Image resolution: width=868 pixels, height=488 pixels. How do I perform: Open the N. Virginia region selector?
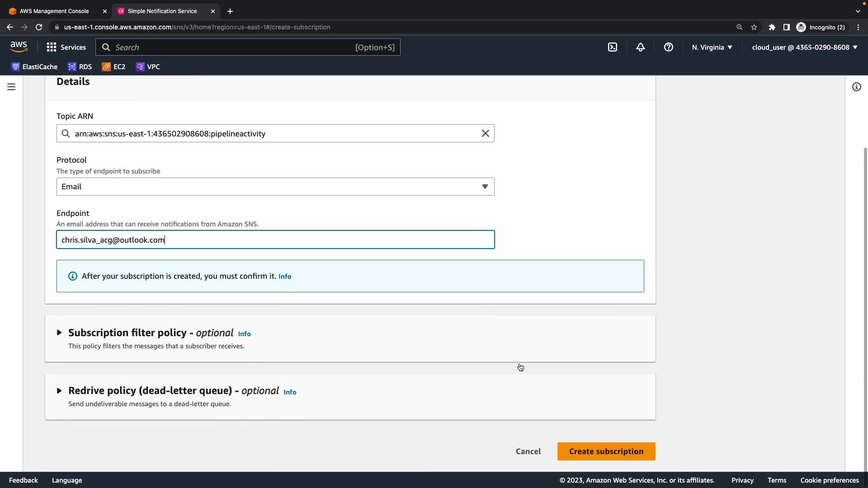[712, 47]
